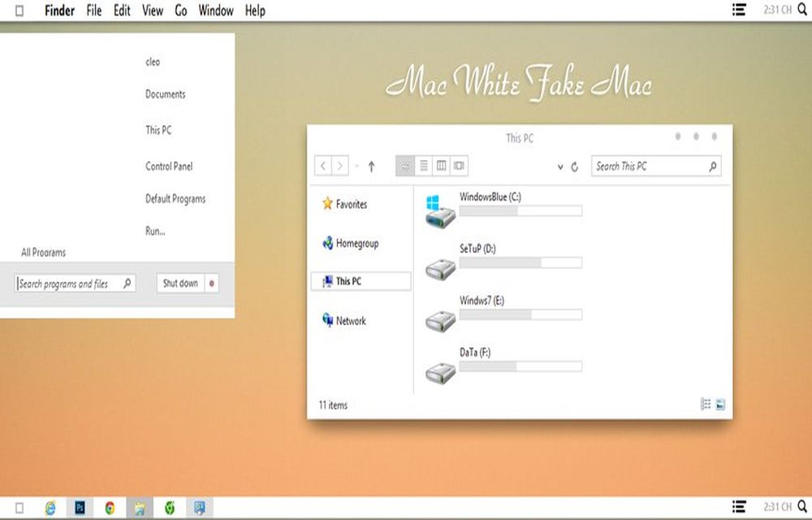Refresh the This PC window

574,167
